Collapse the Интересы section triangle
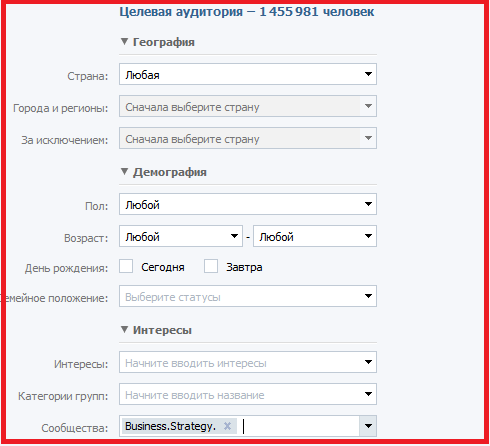Viewport: 490px width, 446px height. point(124,330)
